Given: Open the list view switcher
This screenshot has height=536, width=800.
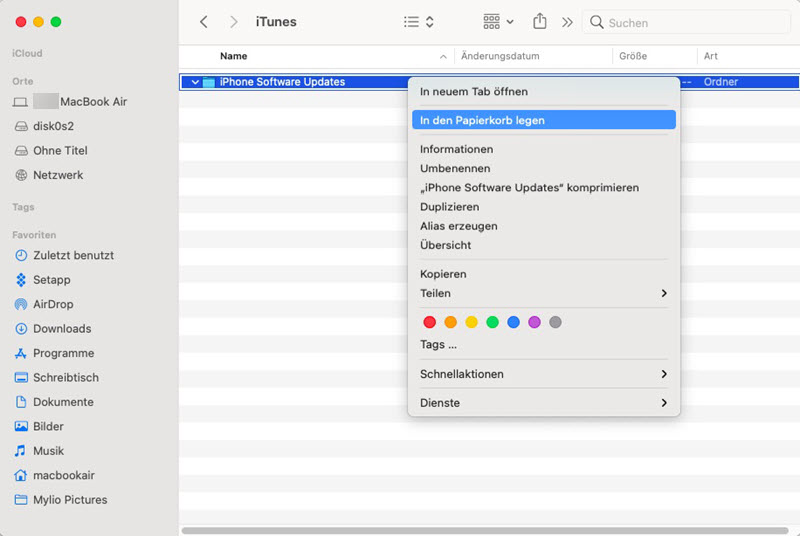Looking at the screenshot, I should pos(418,22).
